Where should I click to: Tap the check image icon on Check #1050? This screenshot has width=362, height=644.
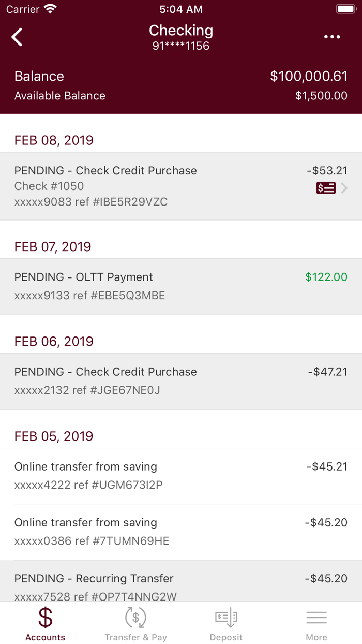point(326,188)
